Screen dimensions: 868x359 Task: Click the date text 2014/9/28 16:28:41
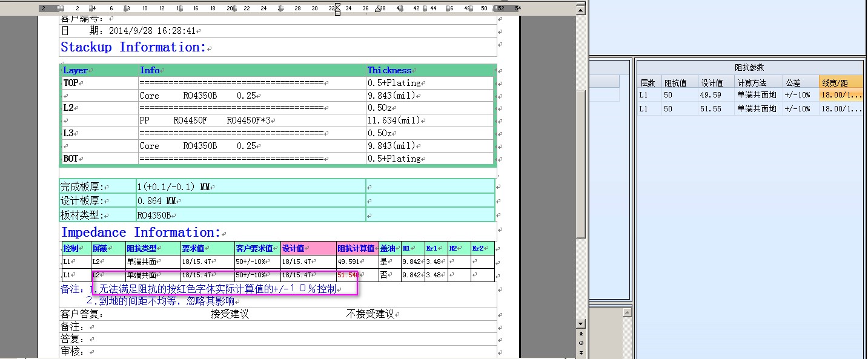pos(151,30)
